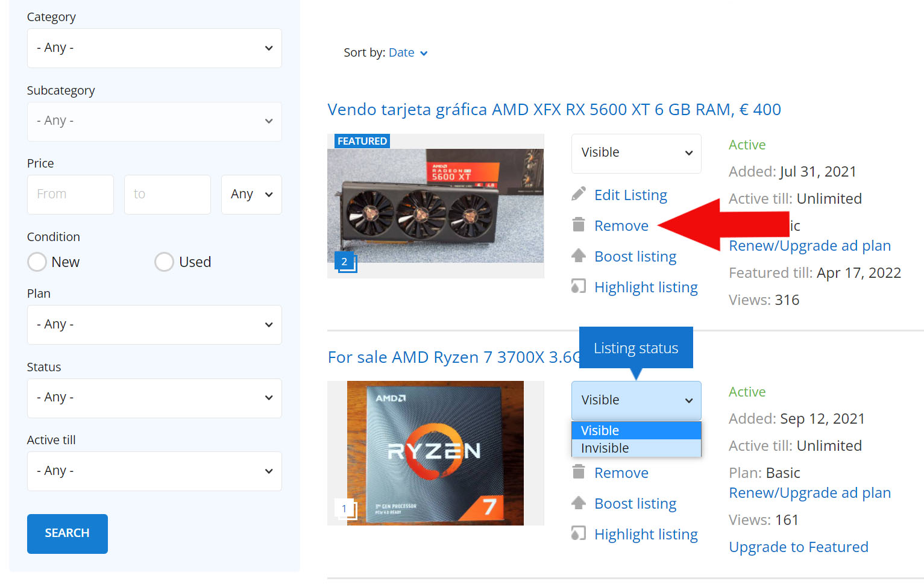Select the Used condition radio button
The width and height of the screenshot is (924, 587).
[x=164, y=262]
